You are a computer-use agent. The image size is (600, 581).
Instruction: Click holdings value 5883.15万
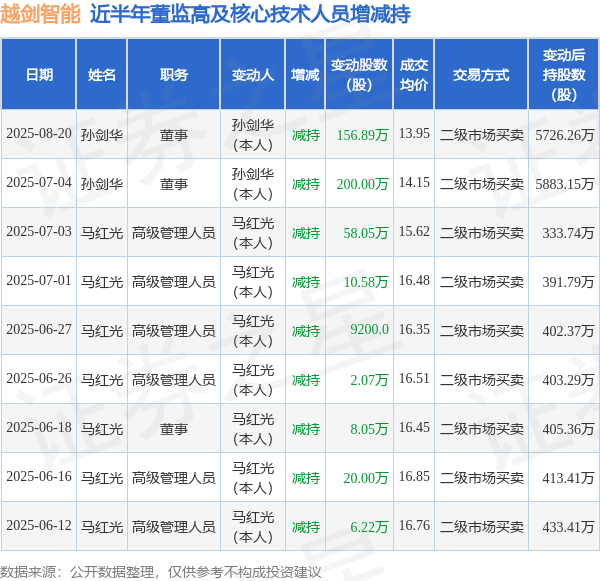point(565,184)
